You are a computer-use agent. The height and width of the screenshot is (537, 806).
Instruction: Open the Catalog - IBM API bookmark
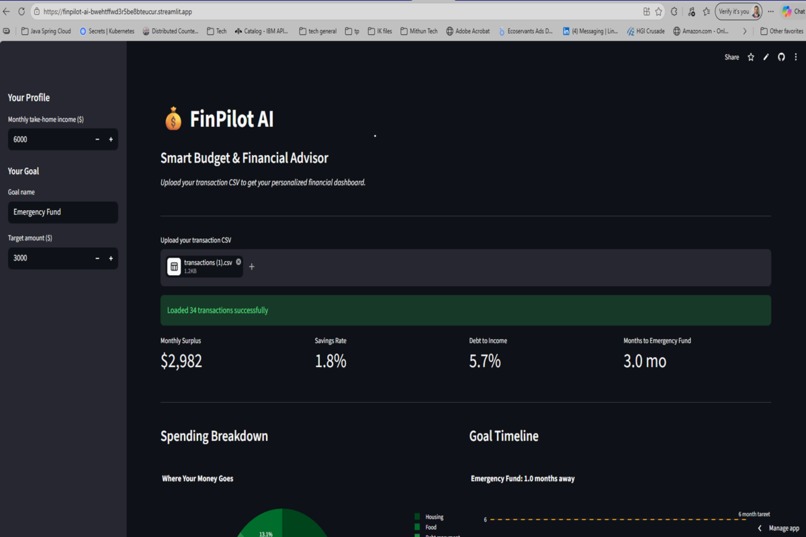point(261,31)
